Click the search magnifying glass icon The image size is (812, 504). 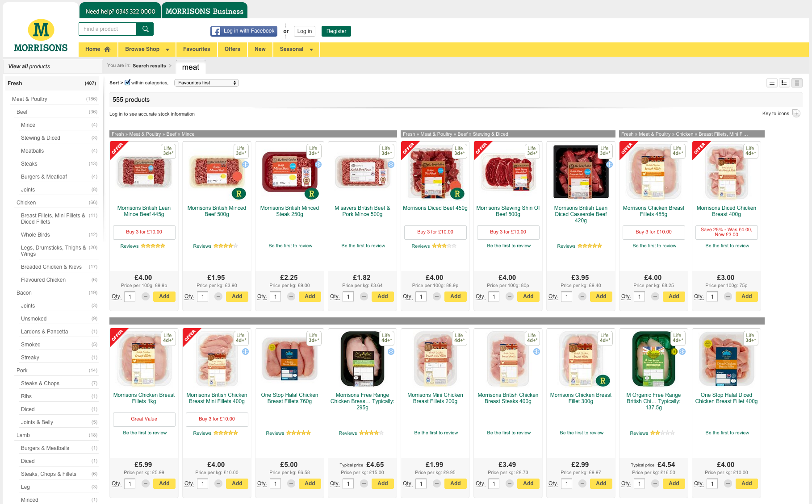(145, 29)
